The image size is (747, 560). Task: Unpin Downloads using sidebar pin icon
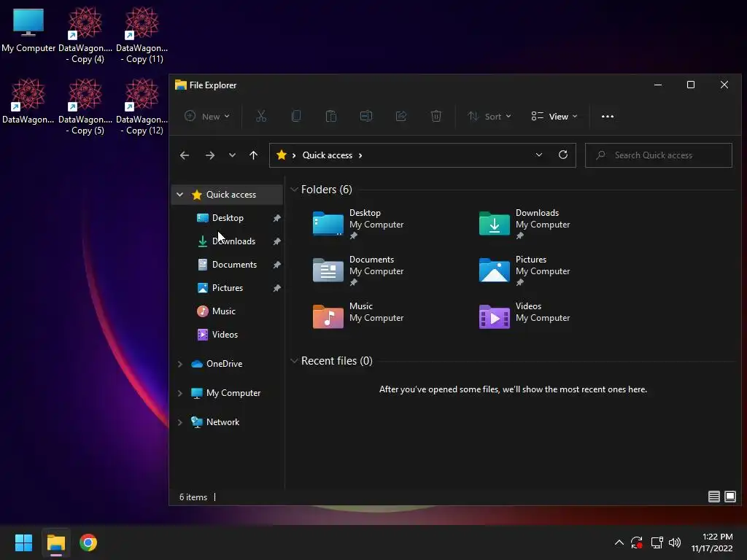(276, 241)
